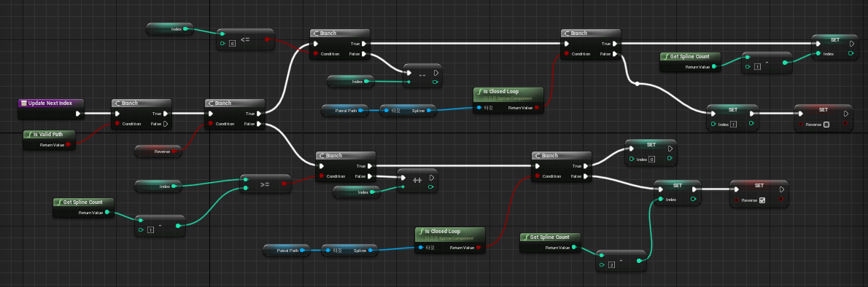Viewport: 868px width, 287px height.
Task: Select Get Spline Count node feeding the minus-2 subtract
Action: [x=551, y=243]
